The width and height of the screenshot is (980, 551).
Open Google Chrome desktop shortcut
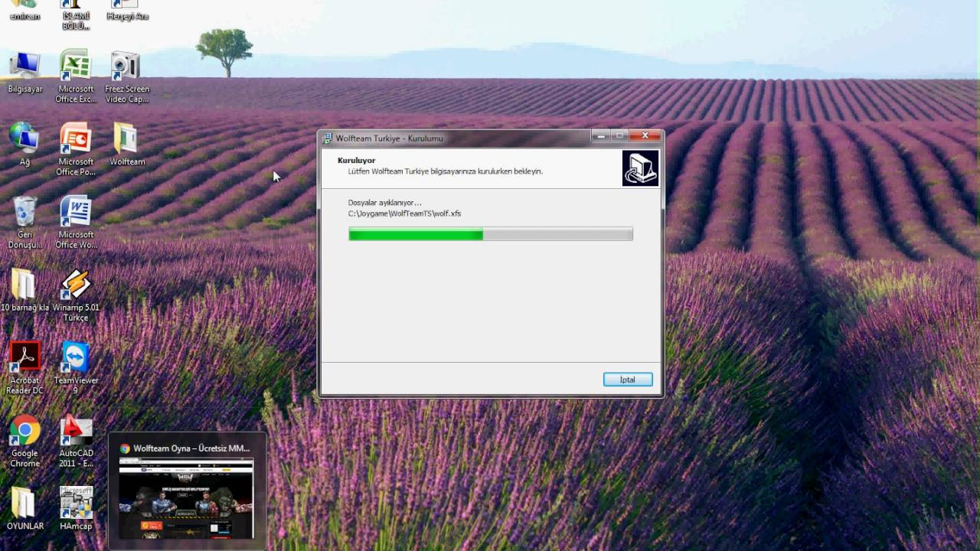coord(25,441)
